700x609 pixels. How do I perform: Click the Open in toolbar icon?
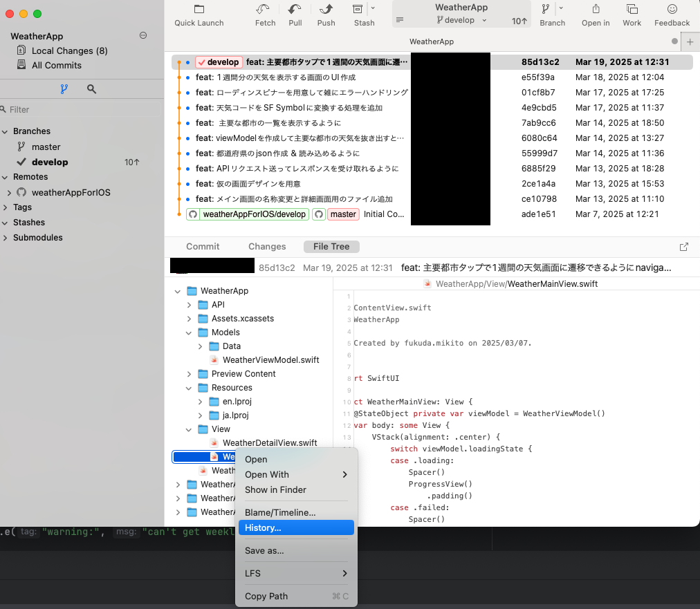click(596, 15)
